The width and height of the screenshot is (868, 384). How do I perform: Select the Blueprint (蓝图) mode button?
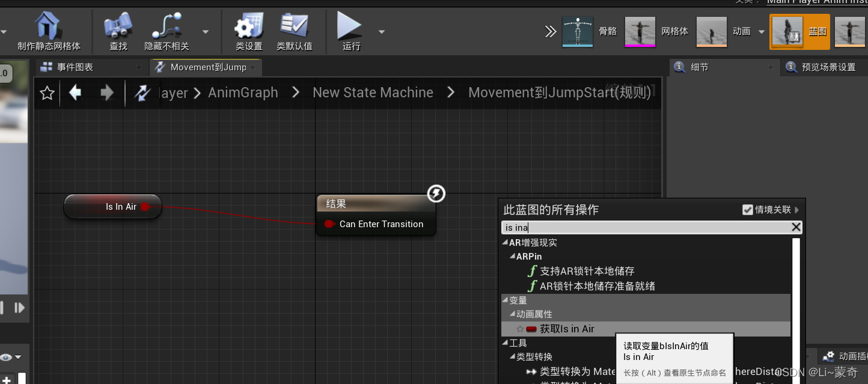[x=799, y=32]
